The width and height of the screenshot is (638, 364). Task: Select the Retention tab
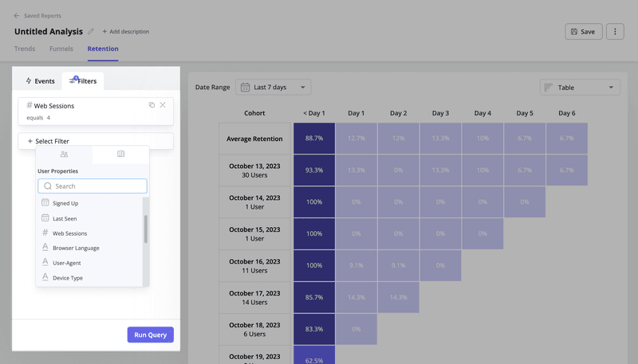pos(103,49)
